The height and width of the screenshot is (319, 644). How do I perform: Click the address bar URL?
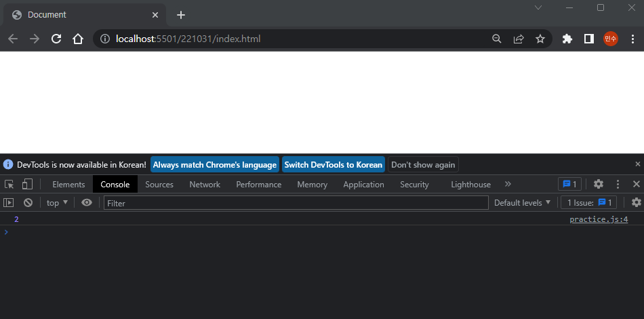pyautogui.click(x=188, y=39)
